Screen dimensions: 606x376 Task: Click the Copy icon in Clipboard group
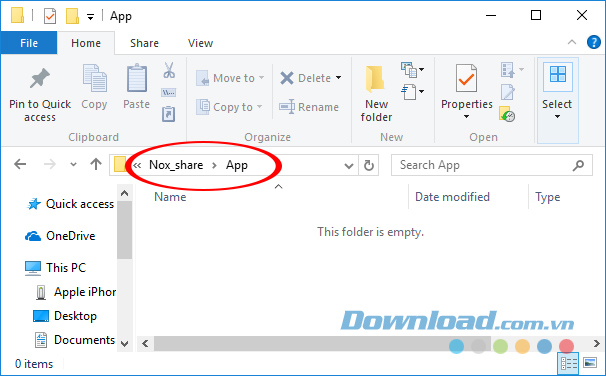pos(94,79)
